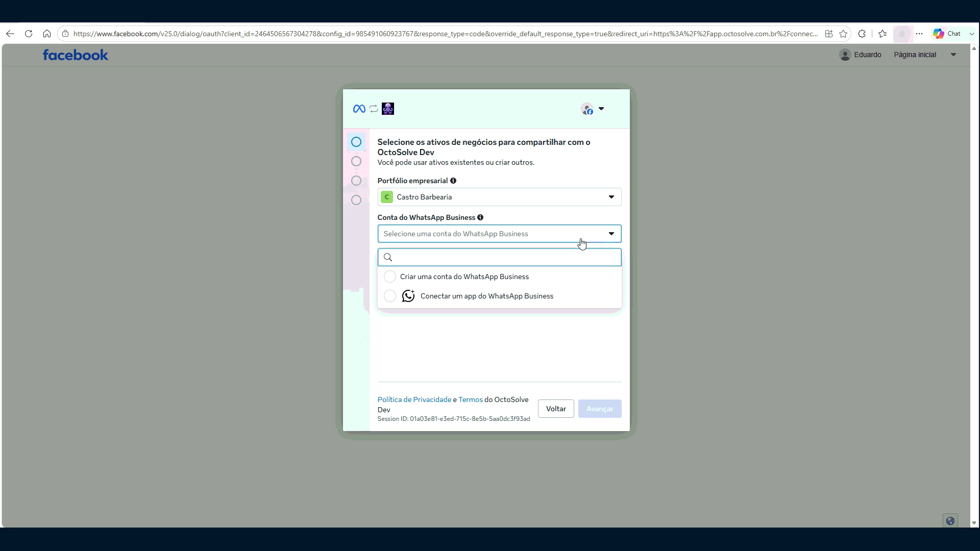Show info for Conta do WhatsApp Business
Image resolution: width=980 pixels, height=551 pixels.
coord(480,217)
